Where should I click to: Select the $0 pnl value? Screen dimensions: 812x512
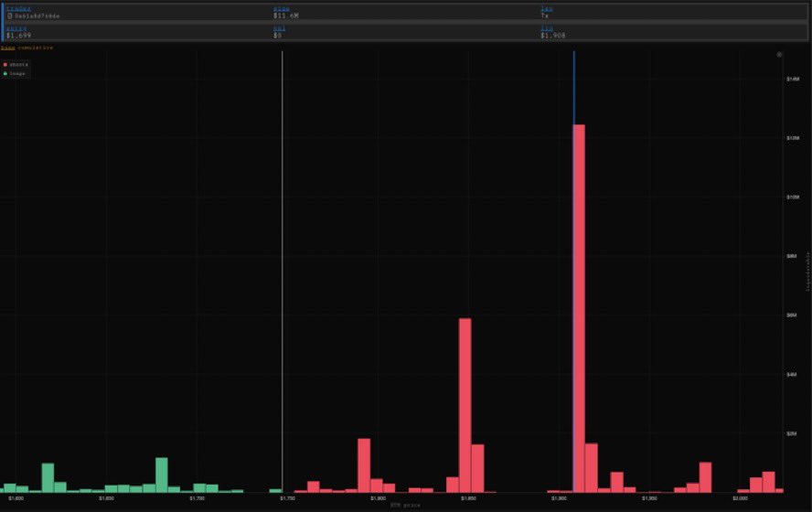278,36
